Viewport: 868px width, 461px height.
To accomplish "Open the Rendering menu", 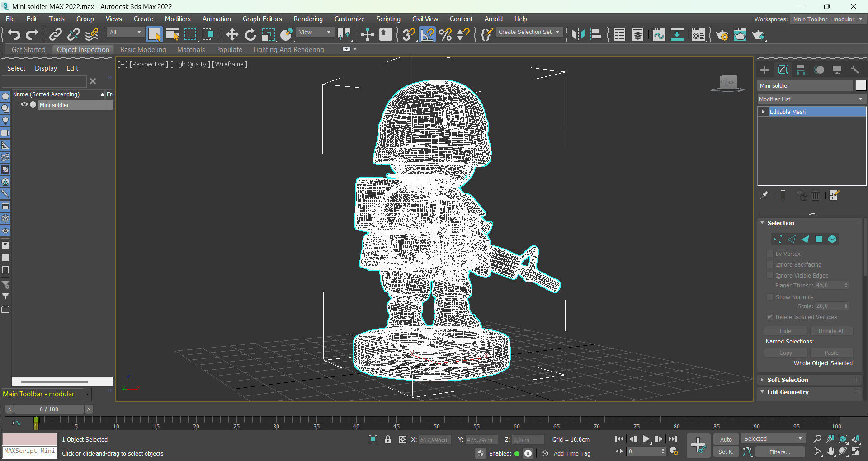I will (308, 19).
